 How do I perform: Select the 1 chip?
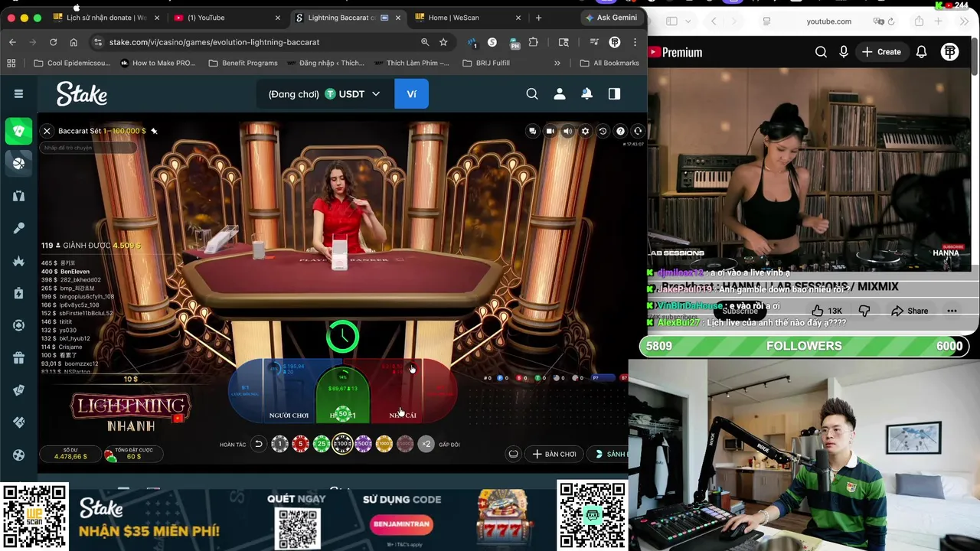[x=279, y=444]
